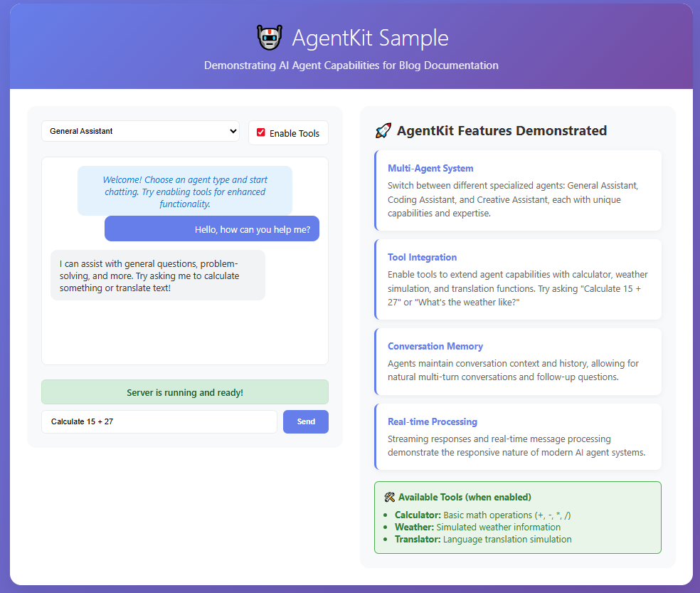The width and height of the screenshot is (700, 593).
Task: Click the assistant's reply message bubble
Action: coord(157,275)
